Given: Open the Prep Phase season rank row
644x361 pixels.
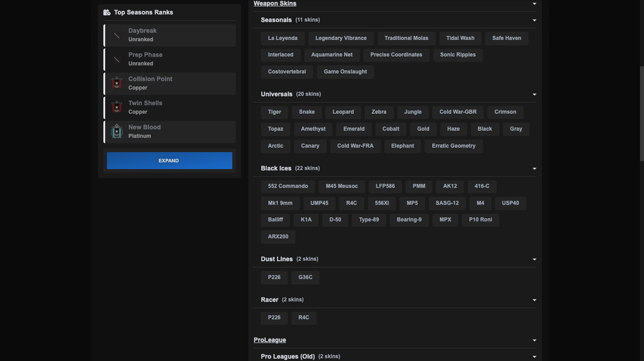Looking at the screenshot, I should coord(170,59).
